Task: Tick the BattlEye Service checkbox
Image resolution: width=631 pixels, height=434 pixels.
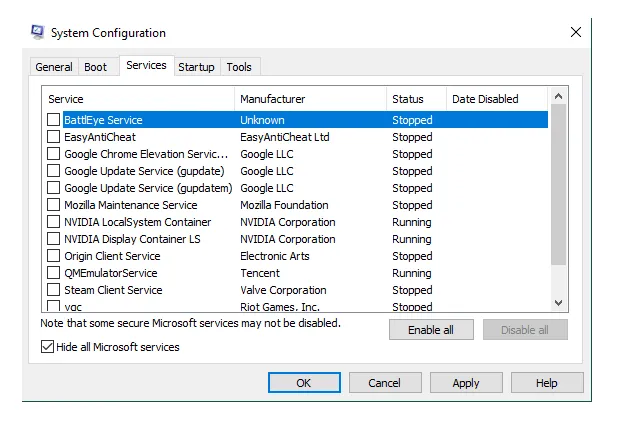Action: click(54, 120)
